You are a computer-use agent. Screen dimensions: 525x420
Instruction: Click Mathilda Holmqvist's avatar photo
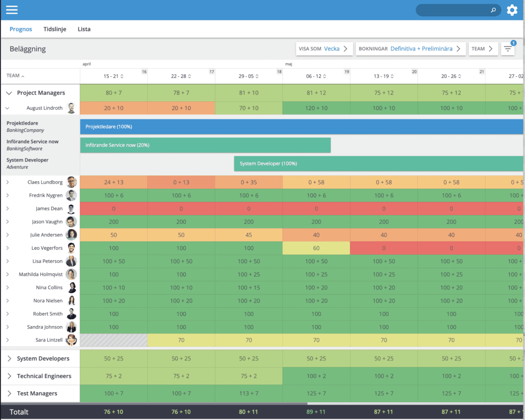(71, 274)
